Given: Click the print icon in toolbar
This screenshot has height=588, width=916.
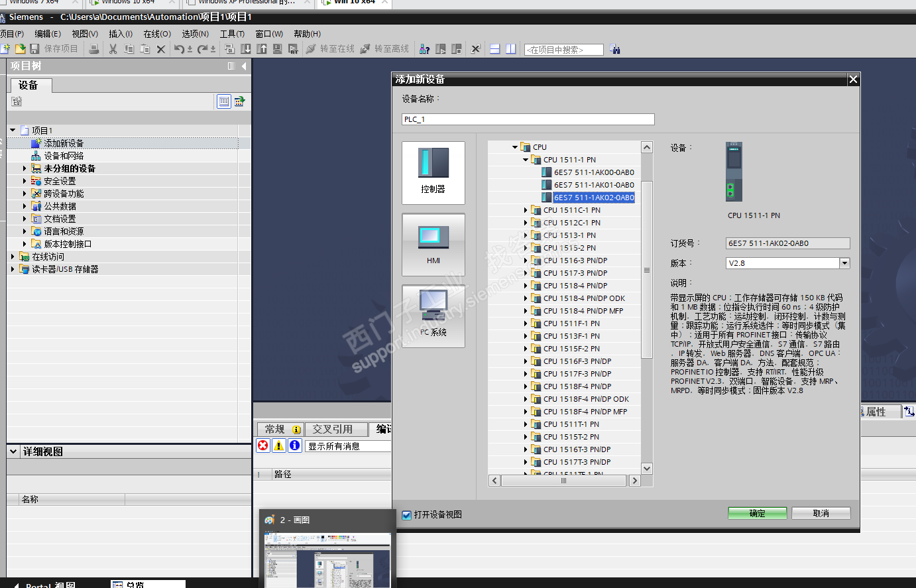Looking at the screenshot, I should pyautogui.click(x=94, y=49).
